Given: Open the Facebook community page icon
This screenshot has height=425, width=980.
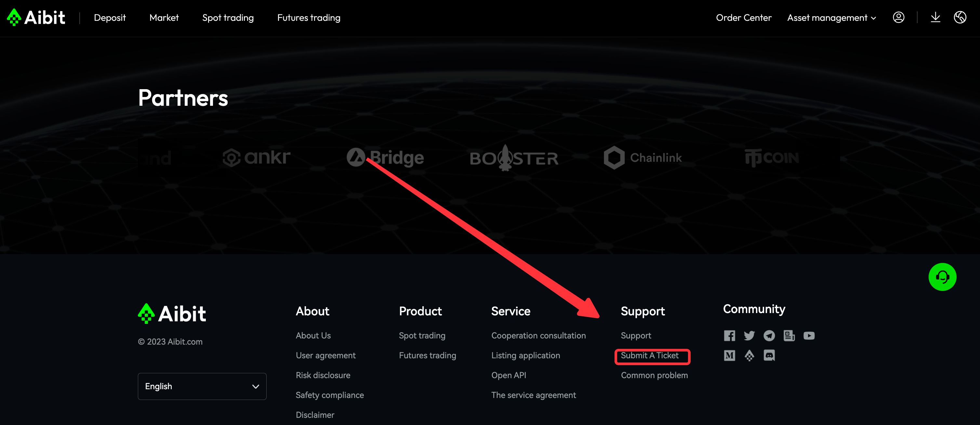Looking at the screenshot, I should 729,336.
